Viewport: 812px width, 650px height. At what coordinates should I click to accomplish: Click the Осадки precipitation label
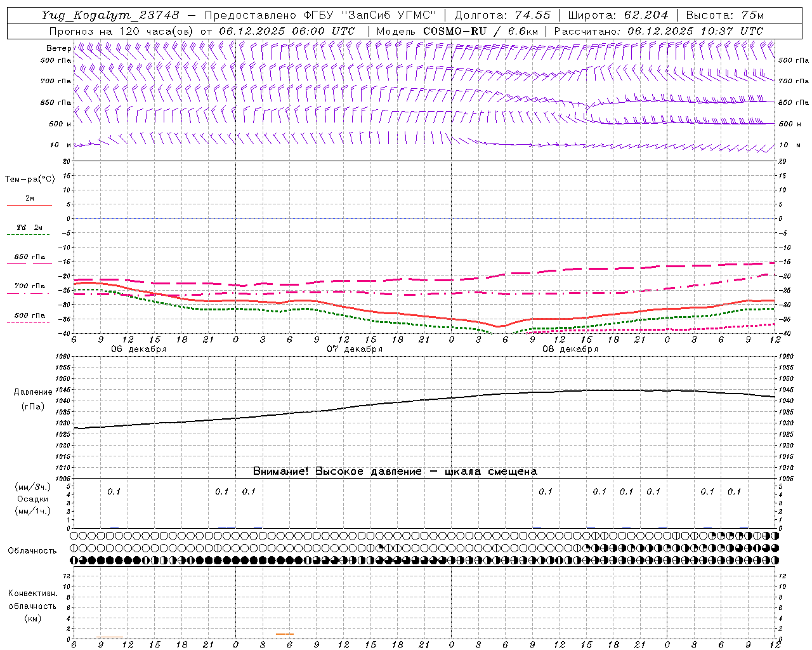[33, 499]
